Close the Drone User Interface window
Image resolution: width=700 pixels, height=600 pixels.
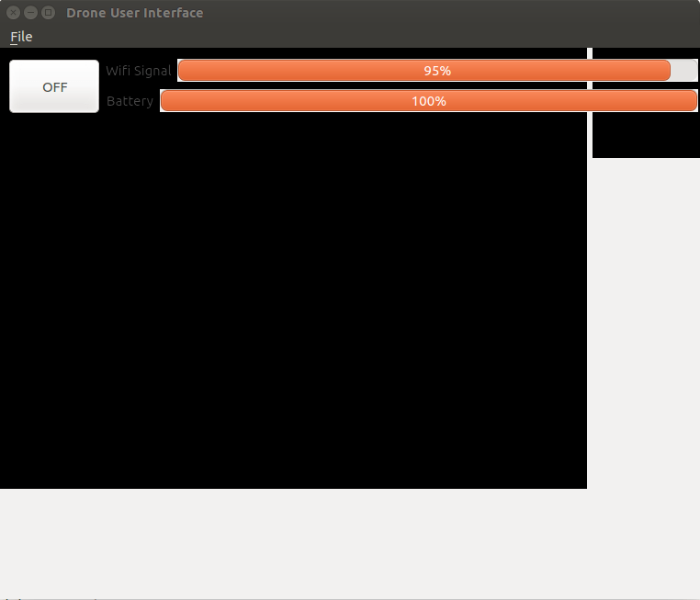click(14, 13)
